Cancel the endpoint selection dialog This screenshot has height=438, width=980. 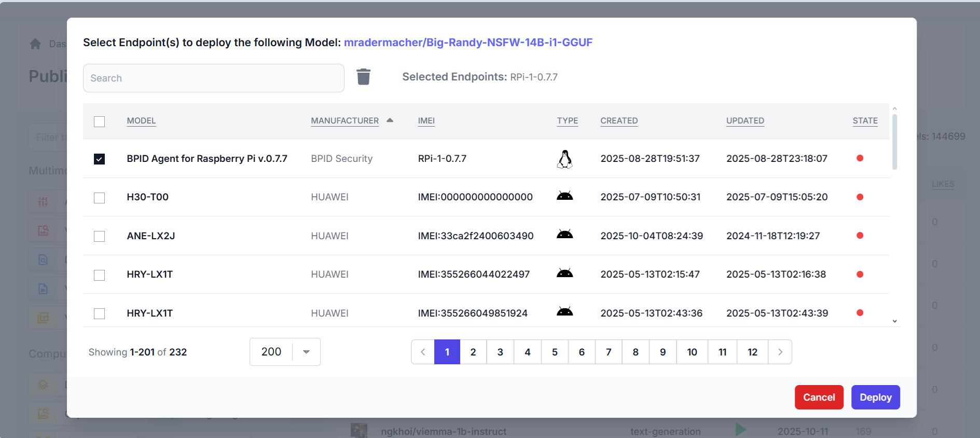click(x=819, y=397)
